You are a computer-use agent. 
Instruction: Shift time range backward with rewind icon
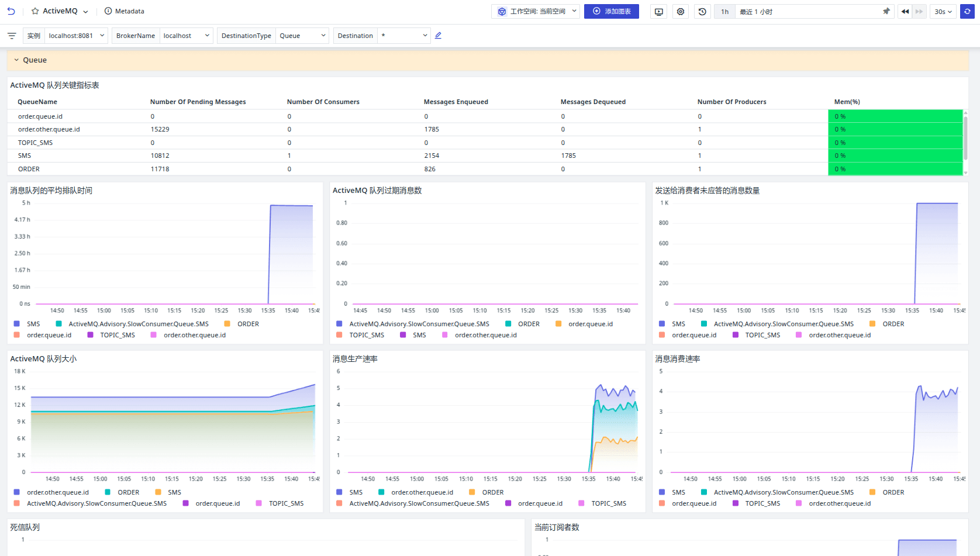click(x=905, y=12)
